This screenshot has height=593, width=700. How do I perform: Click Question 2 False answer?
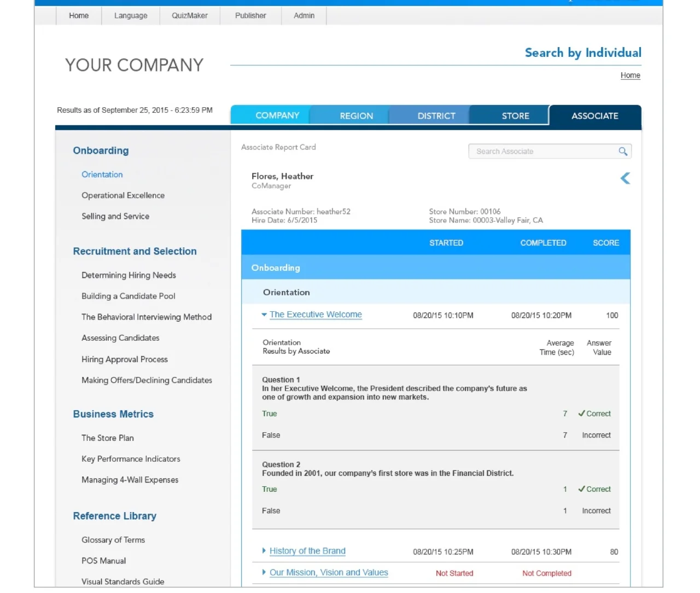click(271, 510)
